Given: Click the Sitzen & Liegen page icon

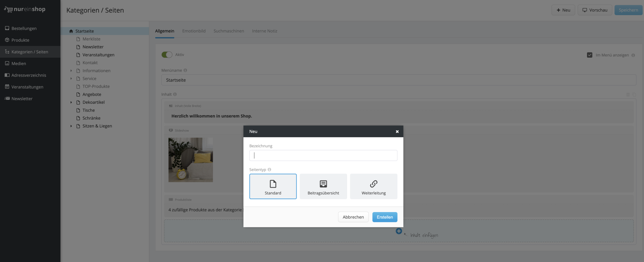Looking at the screenshot, I should click(78, 126).
